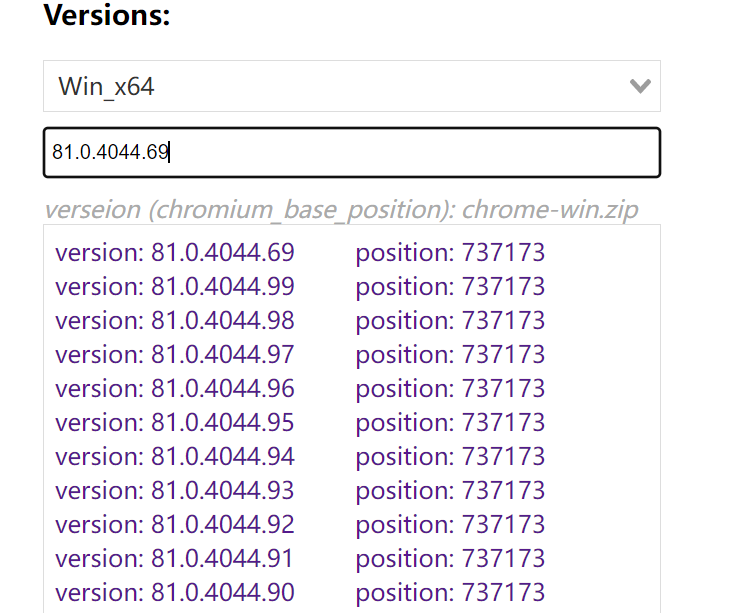The width and height of the screenshot is (753, 613).
Task: Focus the version search input field
Action: click(x=350, y=153)
